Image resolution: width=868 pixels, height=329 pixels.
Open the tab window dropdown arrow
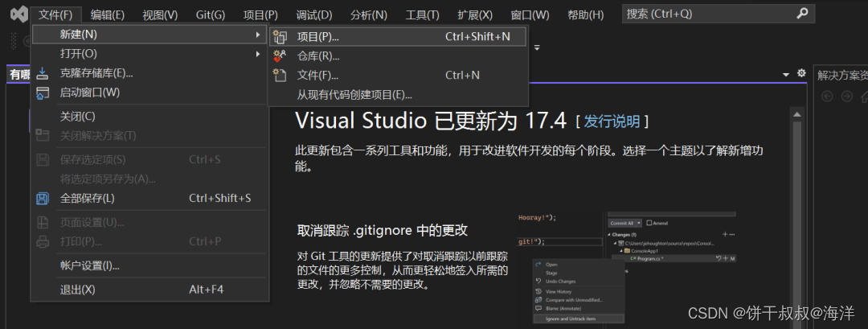pyautogui.click(x=786, y=74)
